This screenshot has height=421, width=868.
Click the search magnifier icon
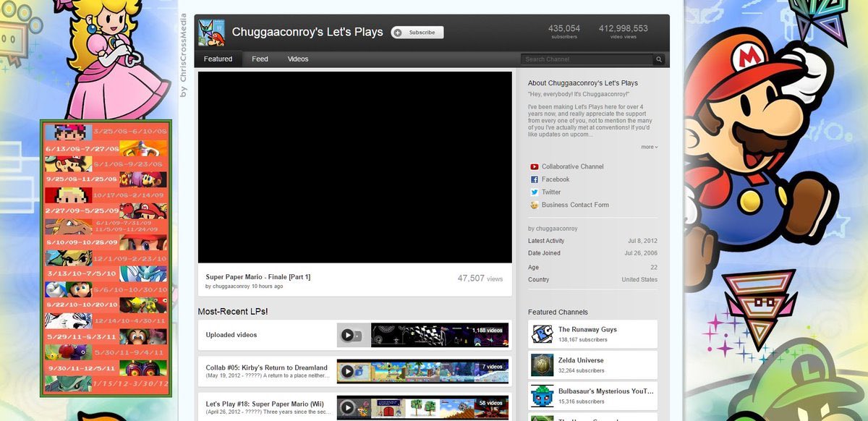click(659, 59)
